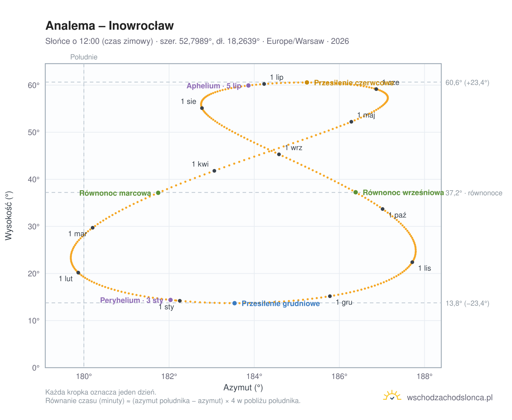This screenshot has width=512, height=420.
Task: Click the 1 wrz date marker
Action: click(x=279, y=154)
